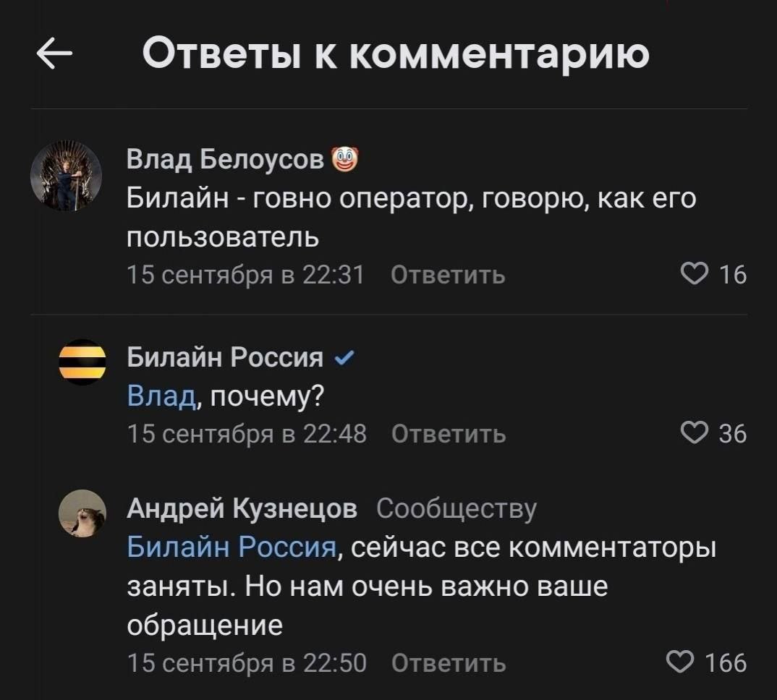
Task: Like Влад Белоусов's comment heart icon
Action: [695, 274]
